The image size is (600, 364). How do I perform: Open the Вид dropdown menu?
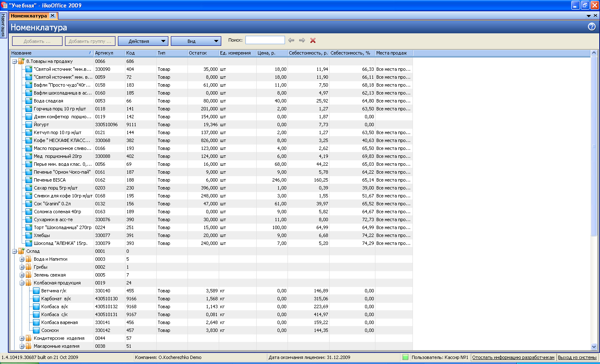click(x=196, y=41)
